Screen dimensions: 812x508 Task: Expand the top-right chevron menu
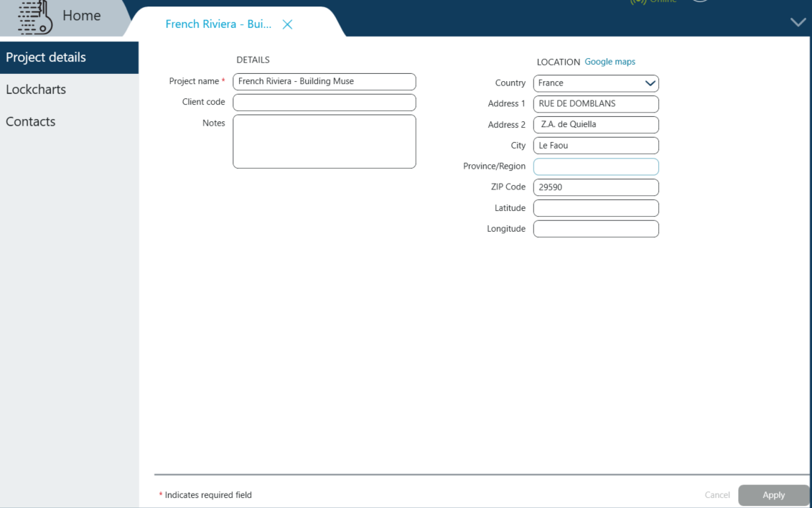(x=798, y=22)
